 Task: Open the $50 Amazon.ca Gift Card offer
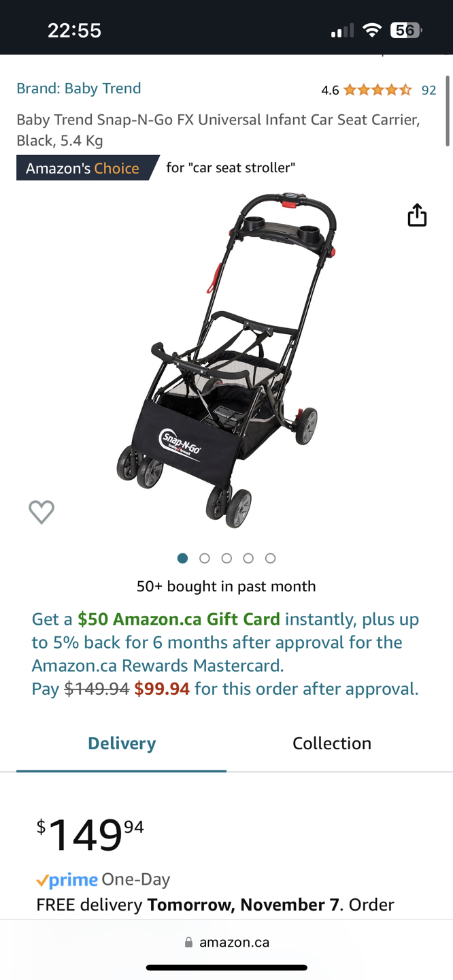179,619
